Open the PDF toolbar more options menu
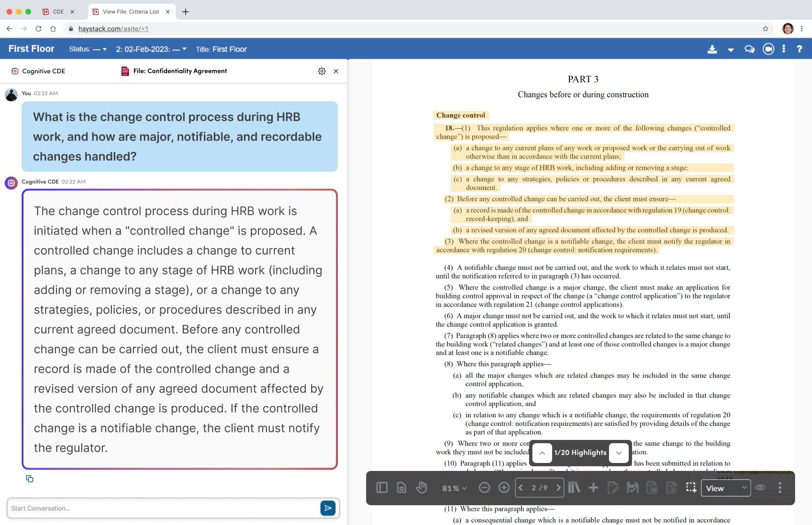This screenshot has height=525, width=812. pyautogui.click(x=780, y=488)
